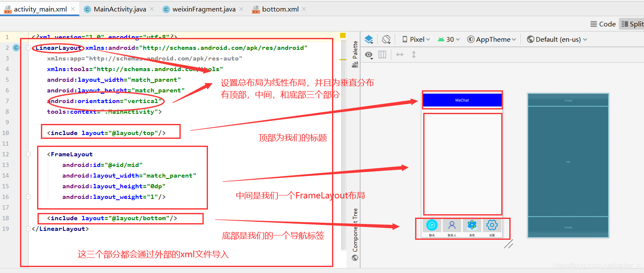Click the closing </LinearLayout> tag
The width and height of the screenshot is (644, 273).
tap(61, 229)
